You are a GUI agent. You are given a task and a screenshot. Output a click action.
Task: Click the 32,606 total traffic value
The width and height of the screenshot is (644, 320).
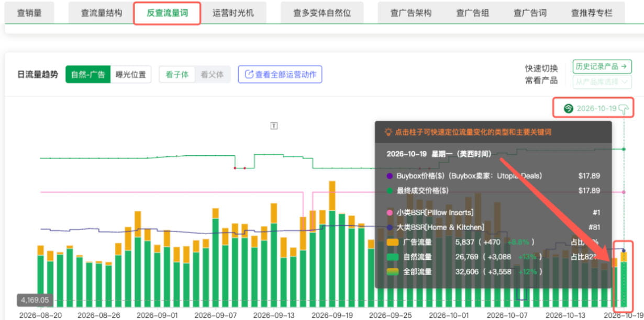click(467, 272)
